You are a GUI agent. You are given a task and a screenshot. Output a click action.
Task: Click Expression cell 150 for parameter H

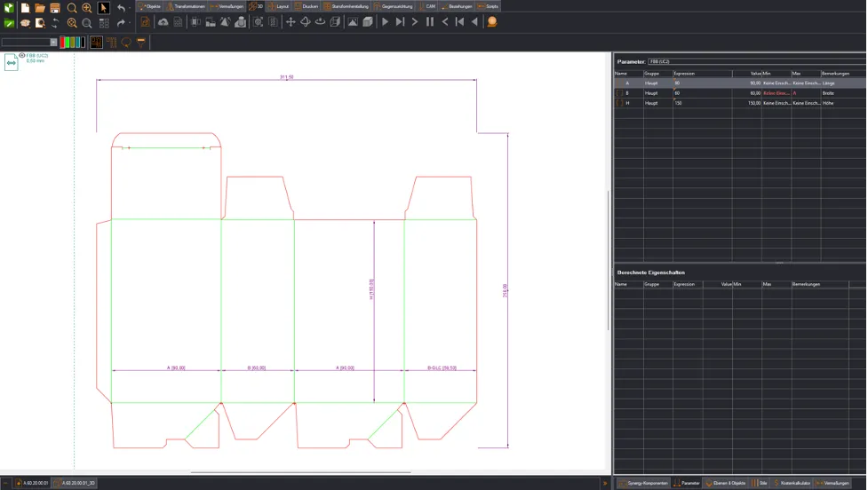coord(703,103)
